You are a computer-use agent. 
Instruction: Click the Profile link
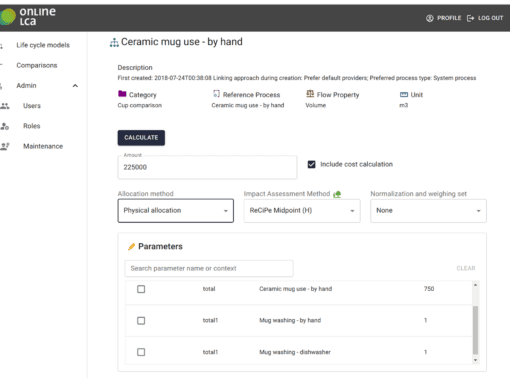pos(449,18)
